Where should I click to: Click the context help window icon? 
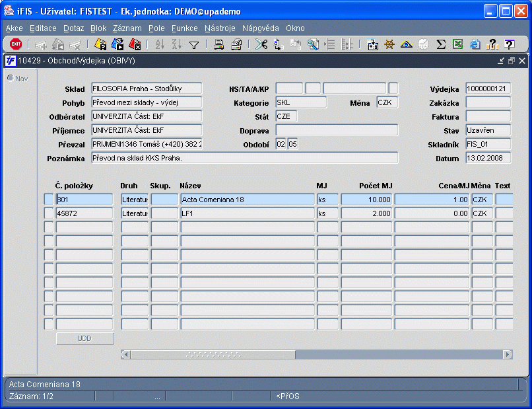(510, 44)
